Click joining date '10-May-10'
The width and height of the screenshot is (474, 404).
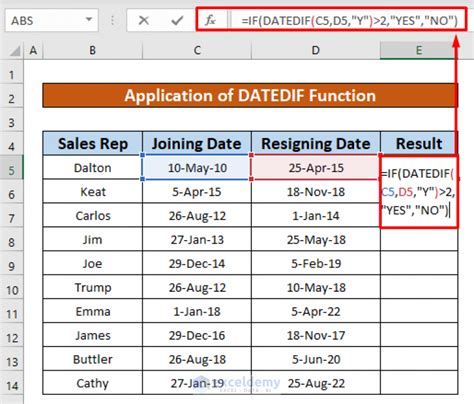[x=197, y=168]
